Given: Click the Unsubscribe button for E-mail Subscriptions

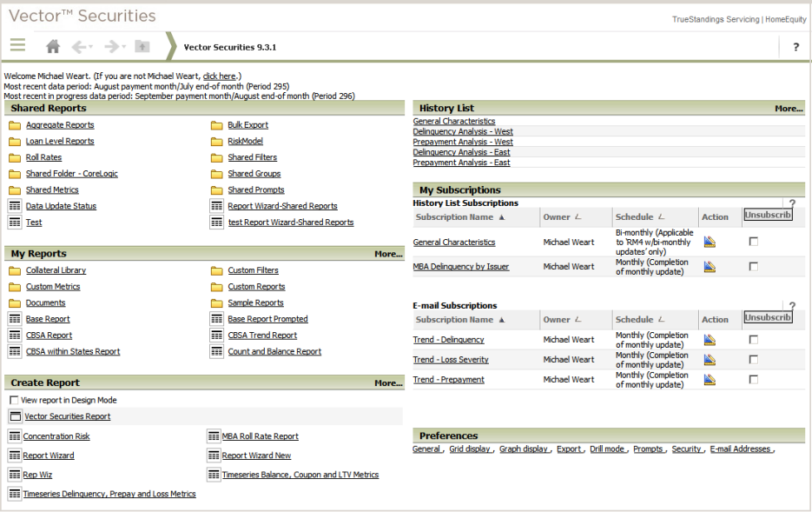Looking at the screenshot, I should 768,317.
